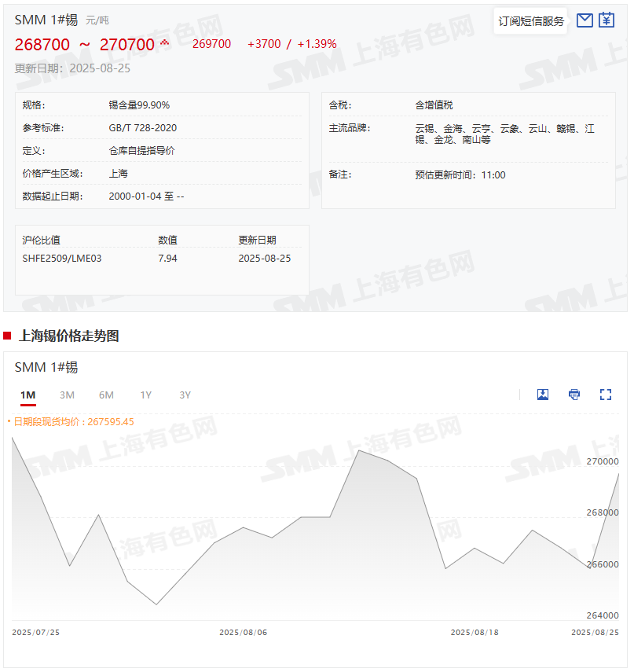Click the low price 268700

[x=42, y=45]
